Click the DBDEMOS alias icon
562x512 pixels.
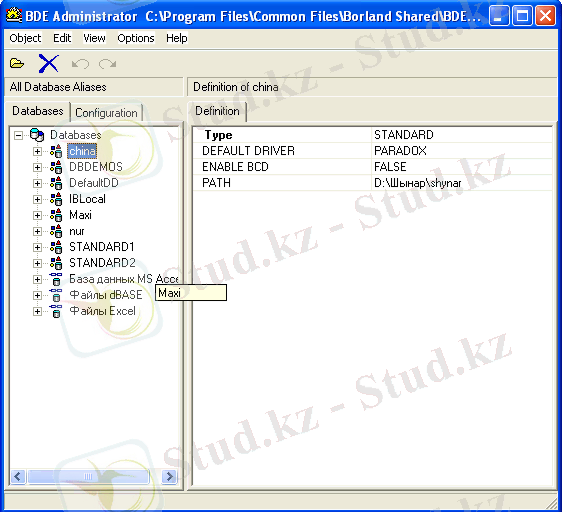(56, 167)
